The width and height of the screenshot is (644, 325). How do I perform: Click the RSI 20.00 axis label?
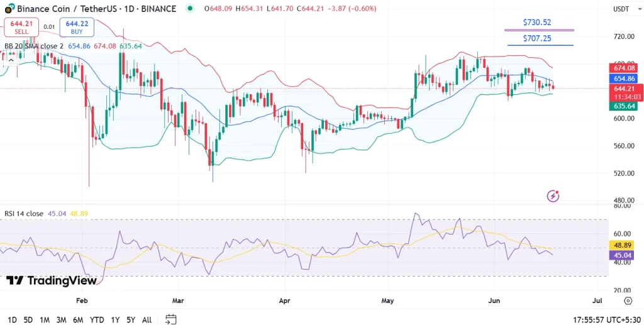pyautogui.click(x=621, y=290)
